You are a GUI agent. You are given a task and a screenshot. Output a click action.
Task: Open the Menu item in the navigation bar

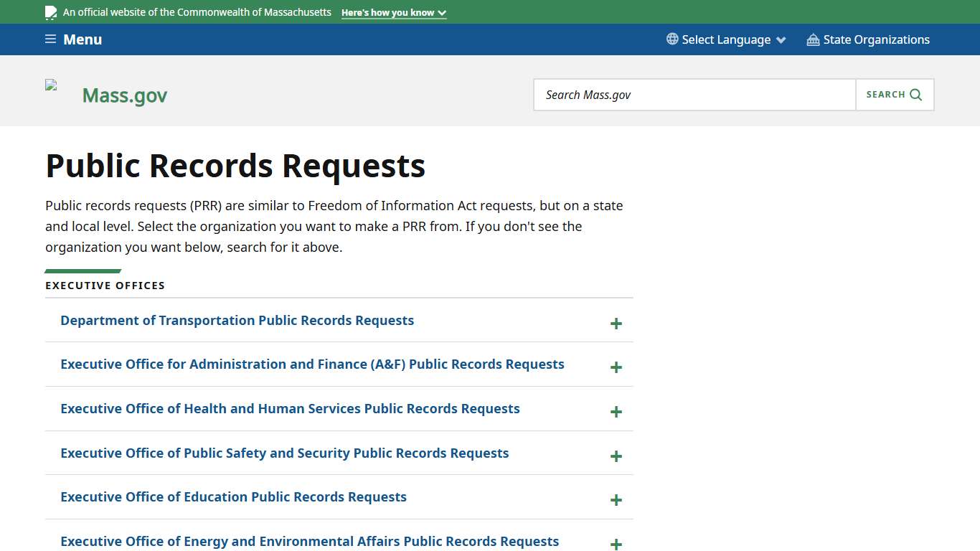click(83, 39)
